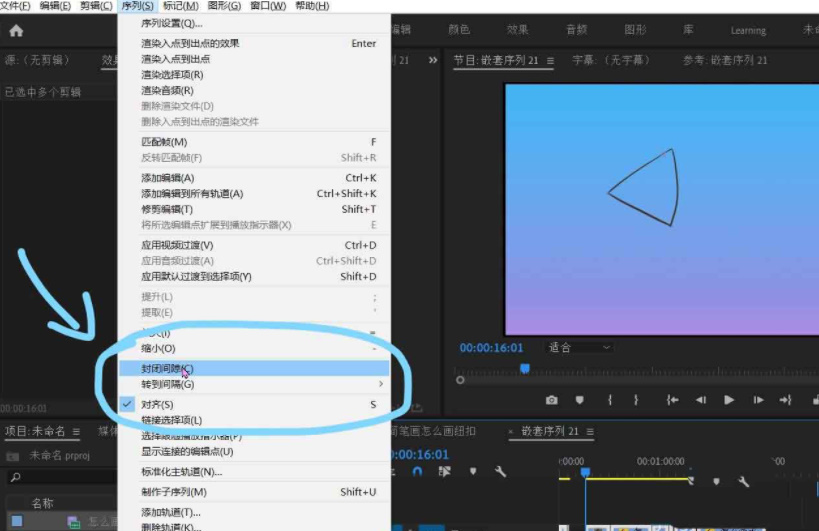Image resolution: width=819 pixels, height=531 pixels.
Task: Open 图形(G) menu
Action: tap(225, 6)
